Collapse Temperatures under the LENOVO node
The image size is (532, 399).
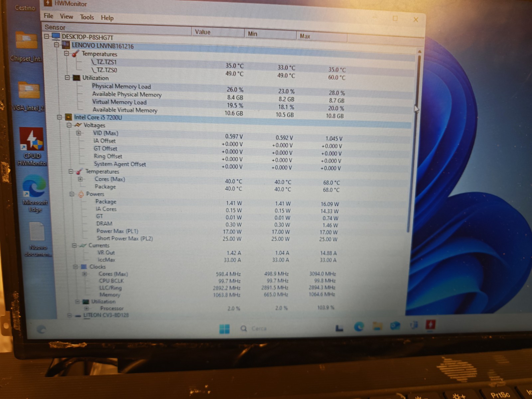click(66, 53)
